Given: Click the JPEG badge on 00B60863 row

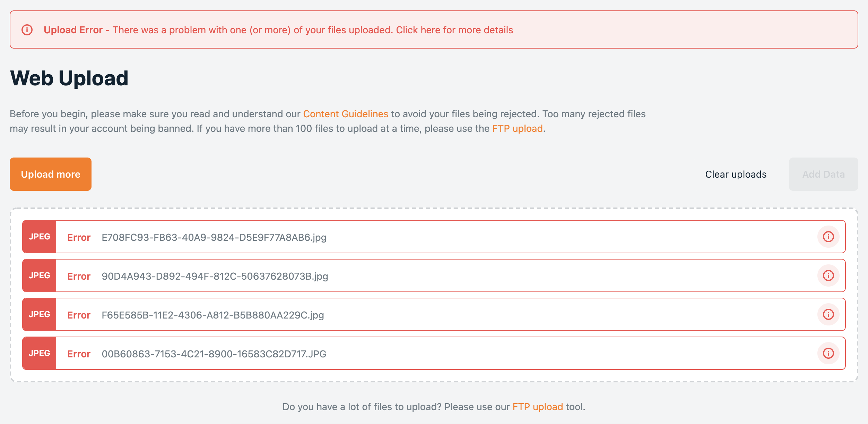Looking at the screenshot, I should pyautogui.click(x=40, y=353).
